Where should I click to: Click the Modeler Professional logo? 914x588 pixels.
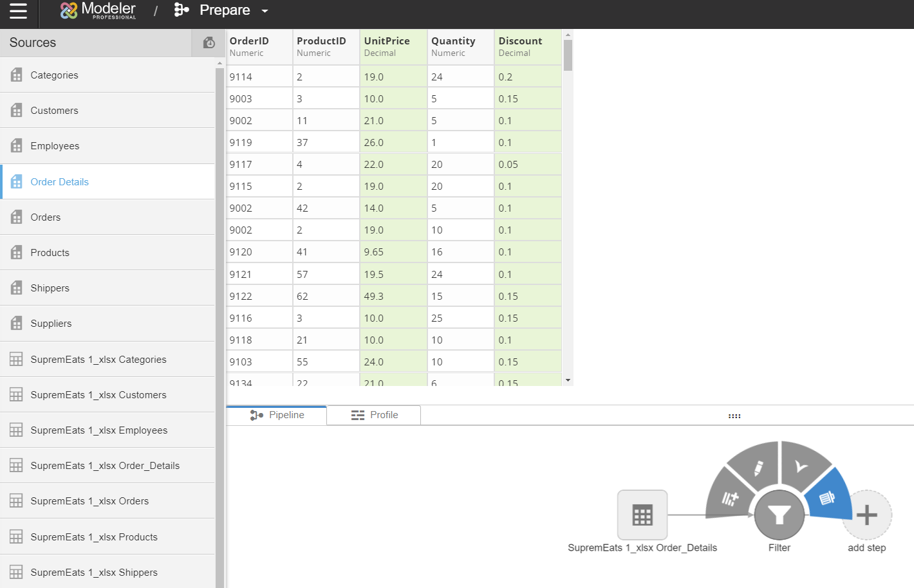point(98,10)
